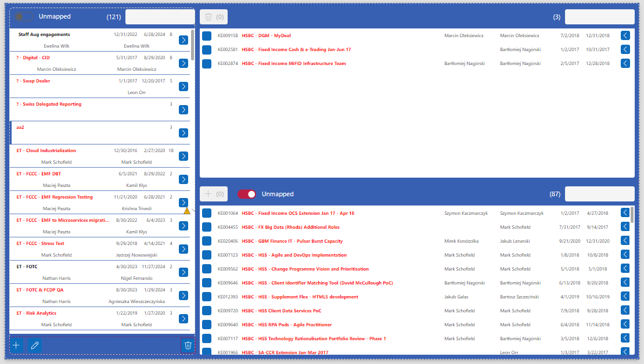Viewport: 644px width, 364px height.
Task: Turn off the red Unmapped toggle
Action: (247, 194)
